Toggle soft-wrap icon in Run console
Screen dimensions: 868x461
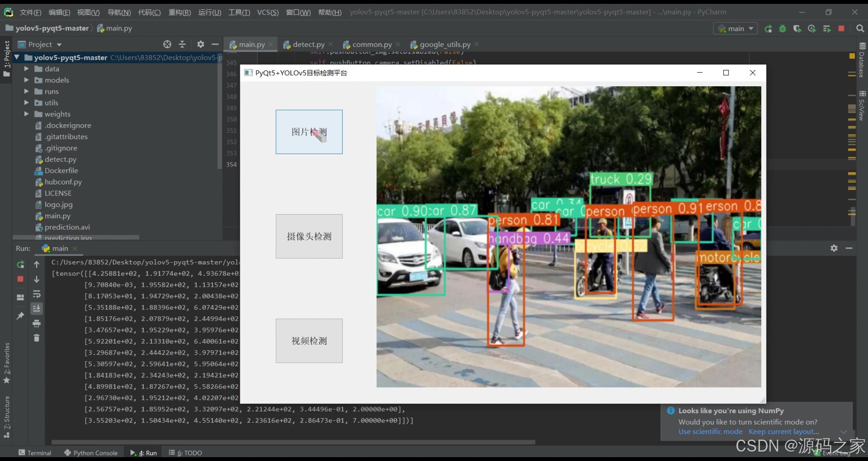click(37, 294)
